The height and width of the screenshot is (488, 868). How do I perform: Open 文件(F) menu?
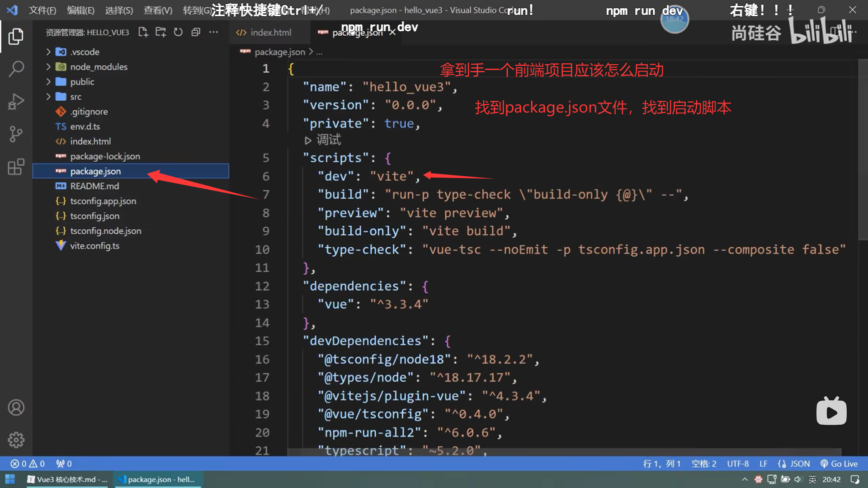42,10
